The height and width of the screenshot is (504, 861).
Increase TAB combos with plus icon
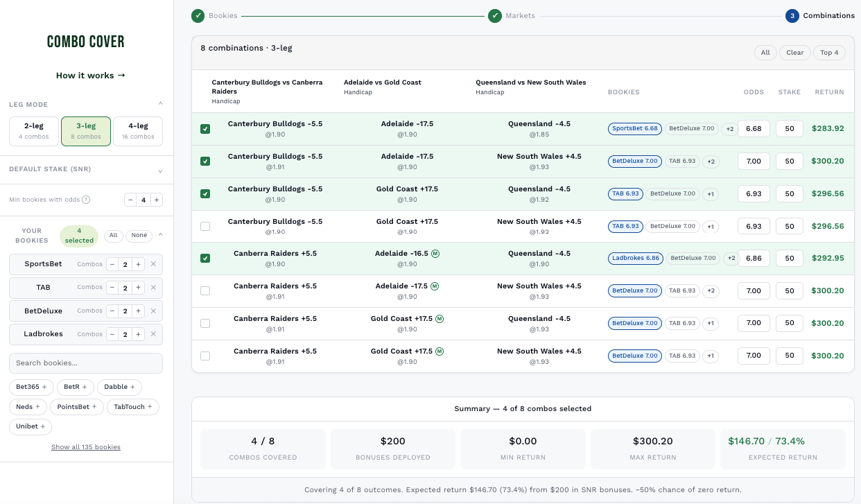(x=139, y=288)
